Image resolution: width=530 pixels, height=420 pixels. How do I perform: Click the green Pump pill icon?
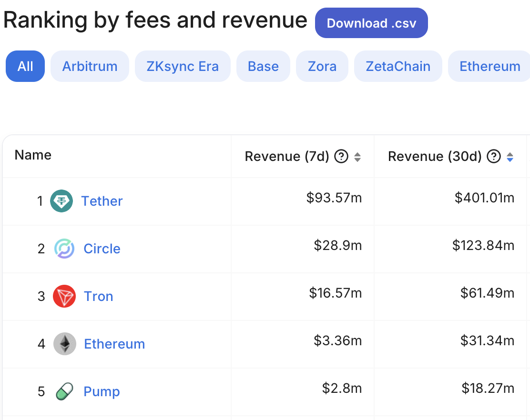(64, 391)
